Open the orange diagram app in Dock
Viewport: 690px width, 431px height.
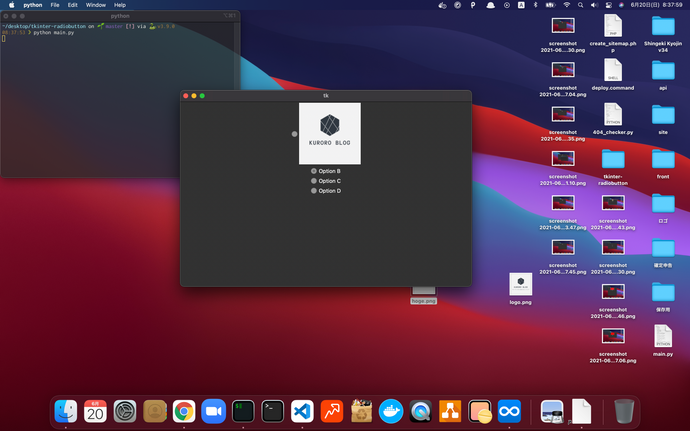[450, 411]
